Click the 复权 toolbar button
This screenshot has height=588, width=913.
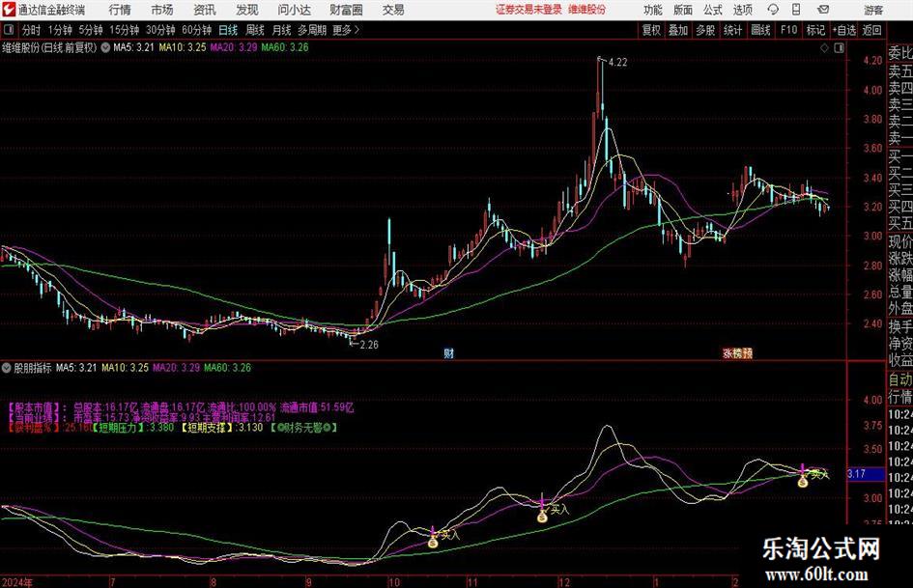coord(651,30)
